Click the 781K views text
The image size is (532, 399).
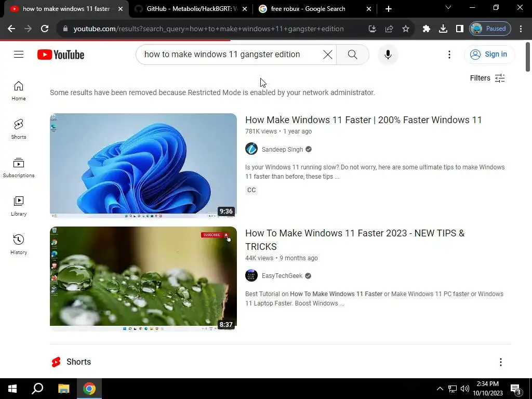click(x=261, y=131)
